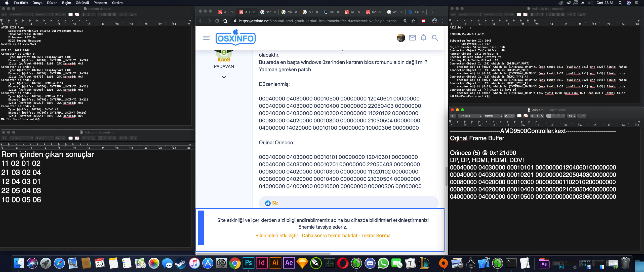Click the OSXINFO site search magnifier
The width and height of the screenshot is (644, 272).
(x=435, y=38)
